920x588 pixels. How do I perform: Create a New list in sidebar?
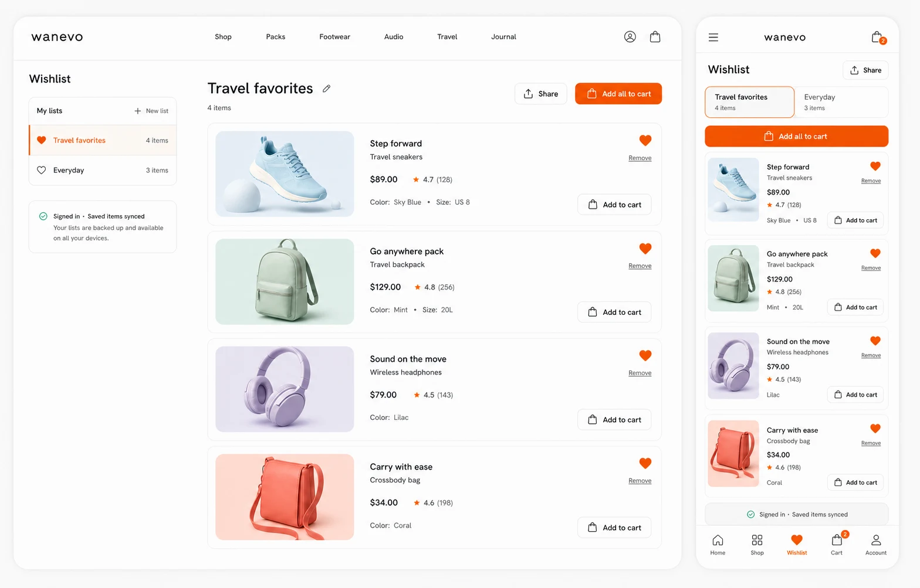(x=151, y=111)
